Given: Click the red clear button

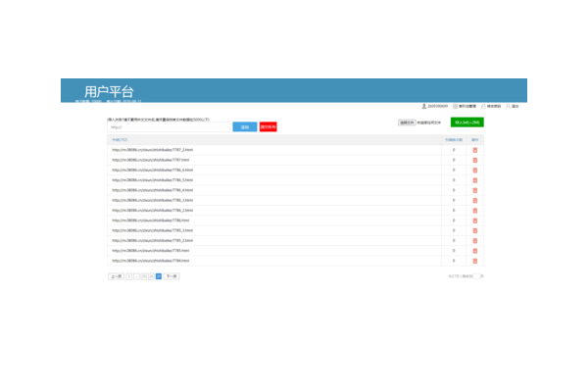Looking at the screenshot, I should 269,127.
